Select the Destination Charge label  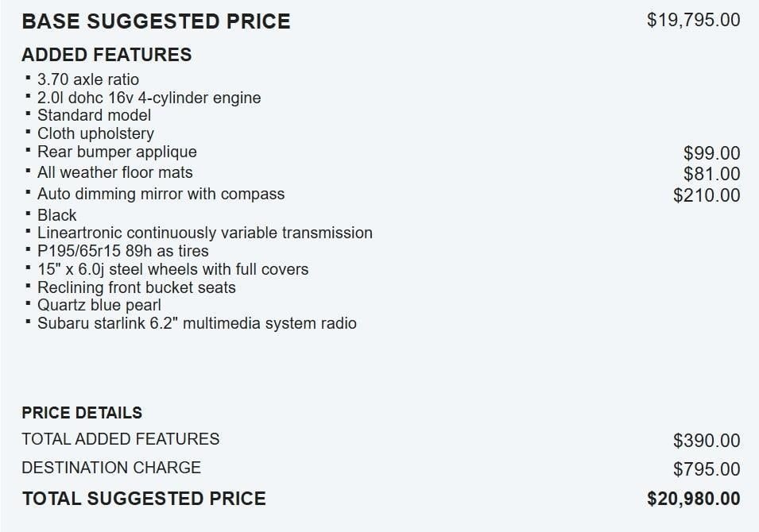tap(111, 468)
